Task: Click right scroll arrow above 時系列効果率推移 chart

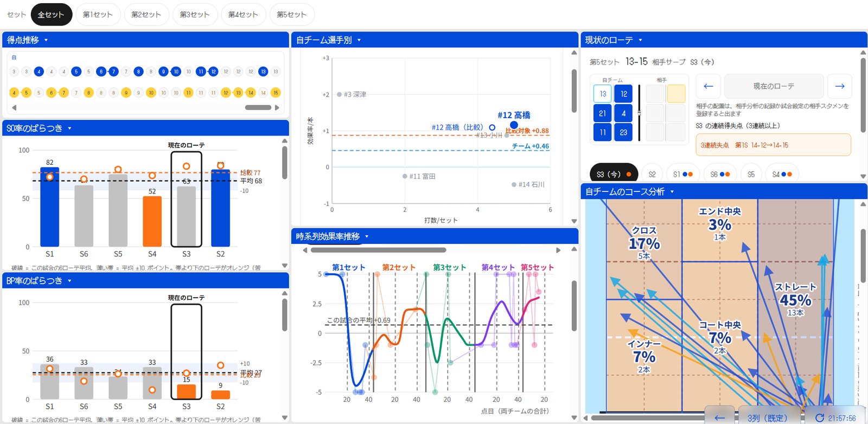Action: pyautogui.click(x=558, y=250)
